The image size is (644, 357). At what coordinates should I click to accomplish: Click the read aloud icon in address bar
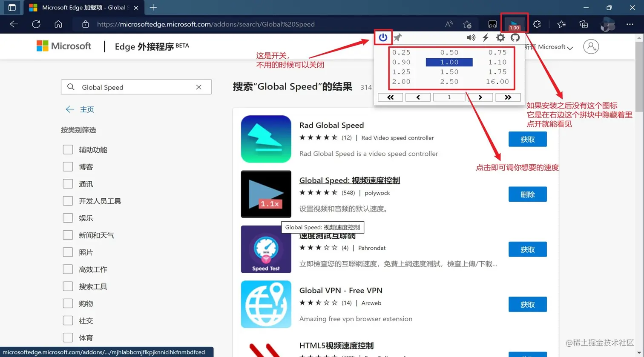point(448,24)
